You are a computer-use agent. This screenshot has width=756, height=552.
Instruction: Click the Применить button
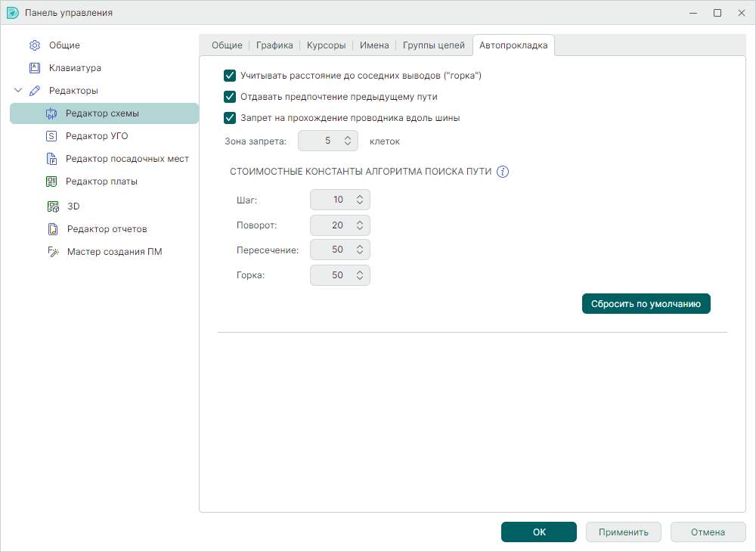[623, 532]
